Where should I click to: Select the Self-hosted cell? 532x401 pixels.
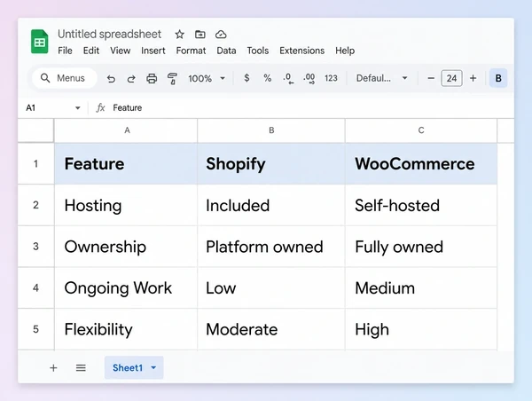tap(421, 205)
